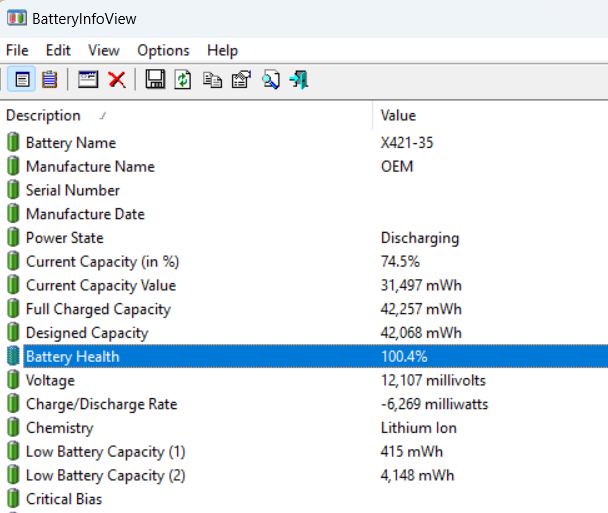Click the 42,068 mWh value
608x513 pixels.
click(421, 333)
